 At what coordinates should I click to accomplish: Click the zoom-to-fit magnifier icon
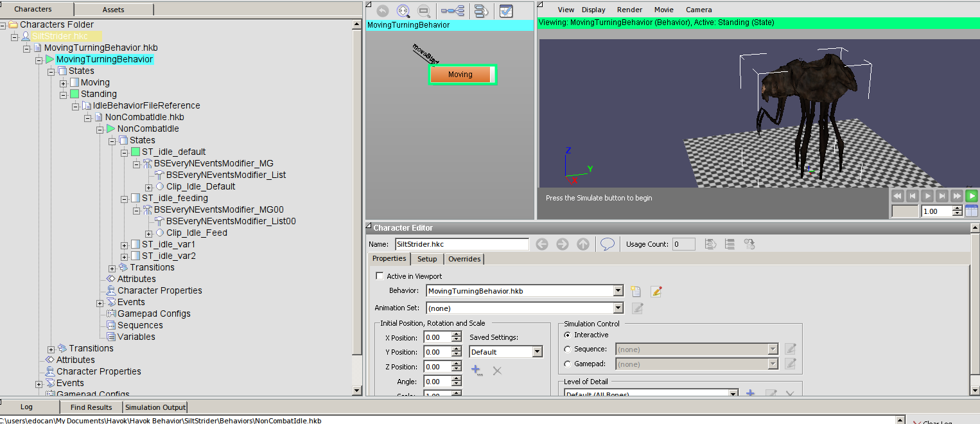(403, 11)
